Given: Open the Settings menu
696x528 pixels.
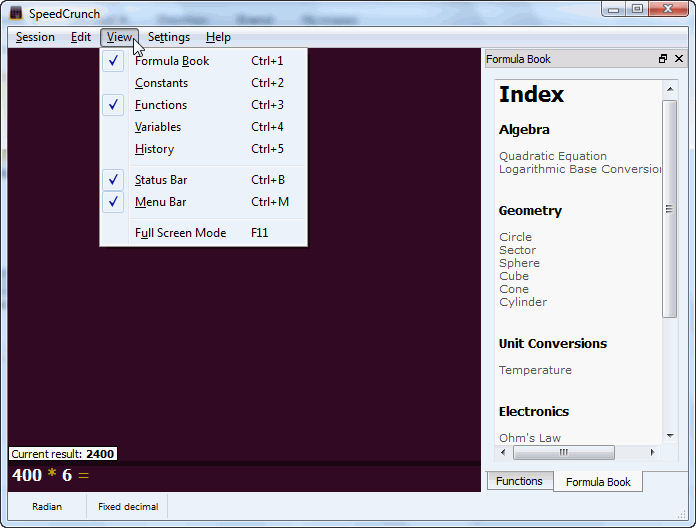Looking at the screenshot, I should [169, 37].
